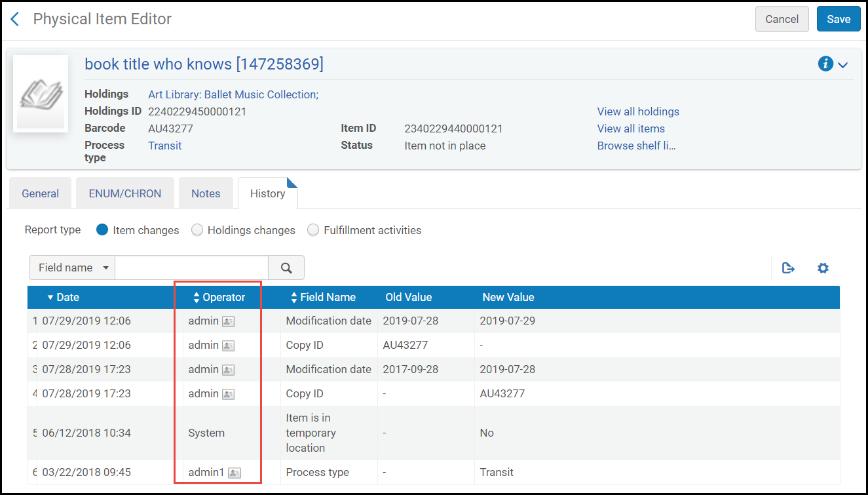This screenshot has height=495, width=868.
Task: Sort by the Field Name column
Action: [323, 297]
